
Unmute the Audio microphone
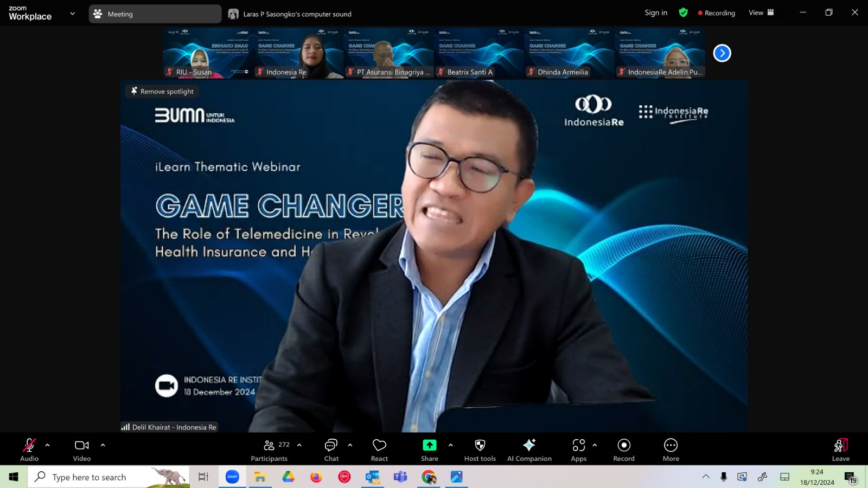pos(29,450)
